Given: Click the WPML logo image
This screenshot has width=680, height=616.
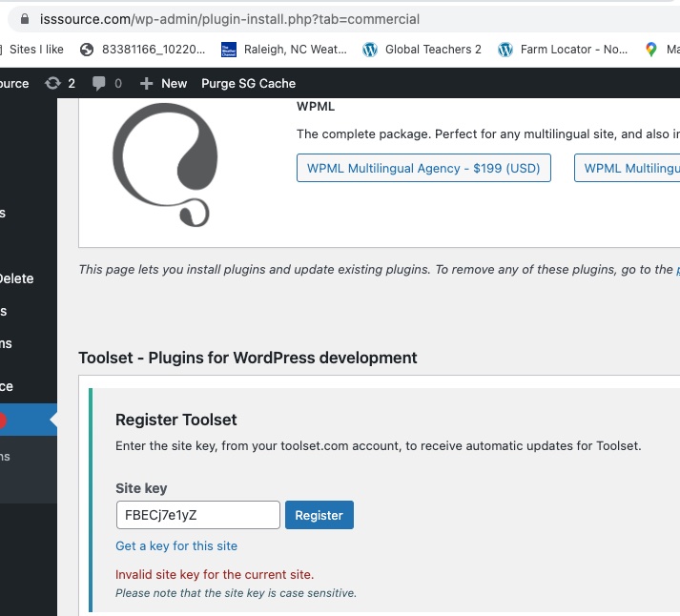Looking at the screenshot, I should [x=165, y=165].
